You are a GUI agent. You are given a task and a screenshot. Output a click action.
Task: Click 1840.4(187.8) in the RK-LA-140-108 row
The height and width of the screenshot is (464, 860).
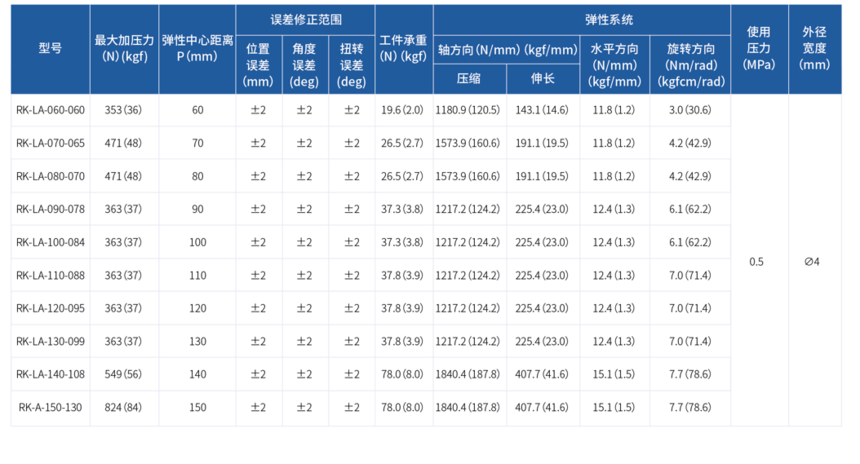tap(468, 374)
